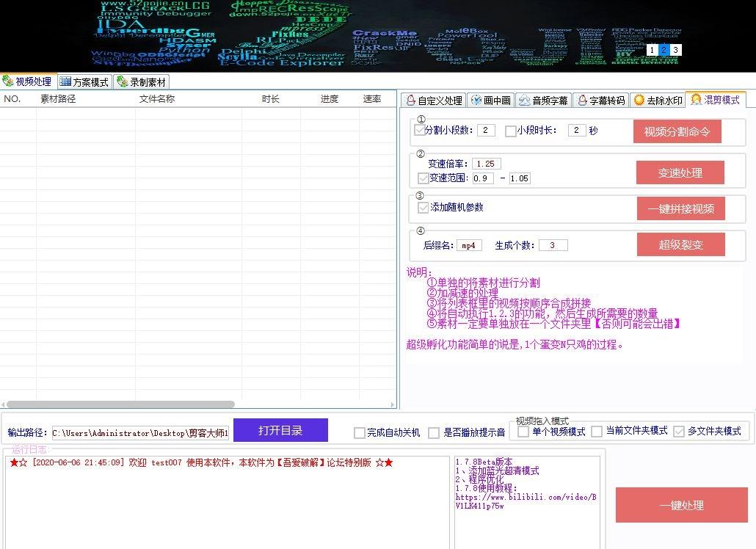The height and width of the screenshot is (549, 756).
Task: Click the 小段时长 seconds field
Action: 577,130
